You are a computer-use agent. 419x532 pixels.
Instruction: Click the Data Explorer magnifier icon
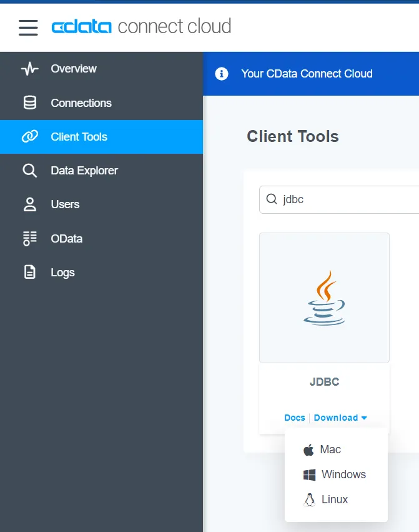(30, 171)
